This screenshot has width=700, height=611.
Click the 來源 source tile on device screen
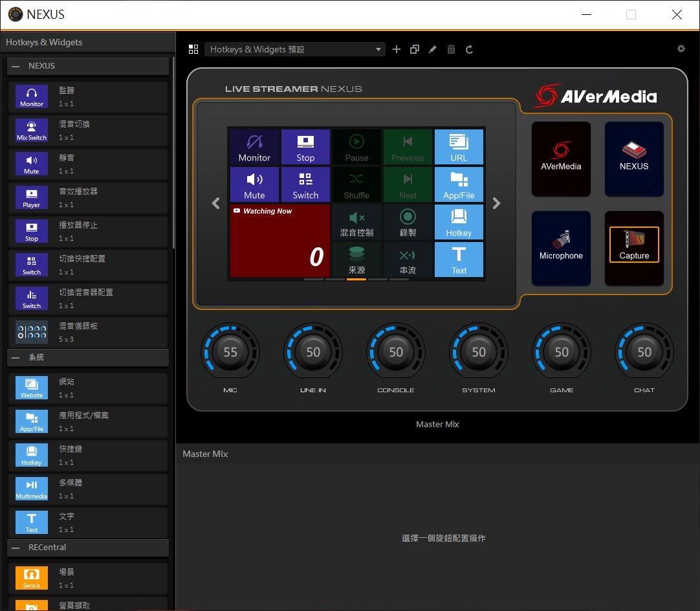click(356, 260)
